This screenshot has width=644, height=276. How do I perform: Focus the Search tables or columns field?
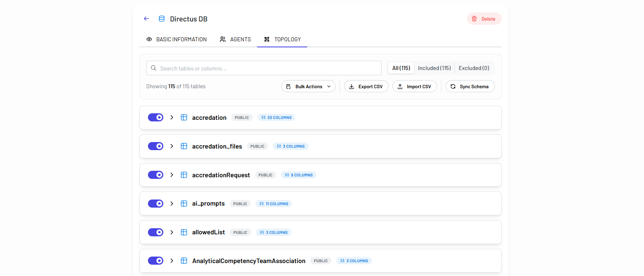(264, 68)
